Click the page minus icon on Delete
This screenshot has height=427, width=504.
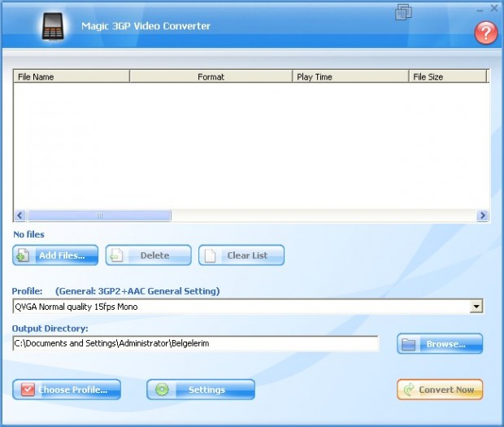tap(116, 255)
